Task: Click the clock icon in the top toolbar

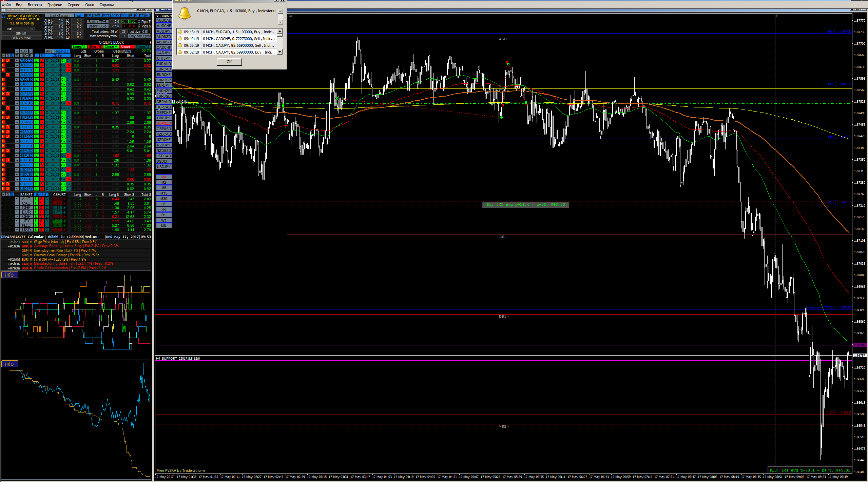Action: (136, 15)
